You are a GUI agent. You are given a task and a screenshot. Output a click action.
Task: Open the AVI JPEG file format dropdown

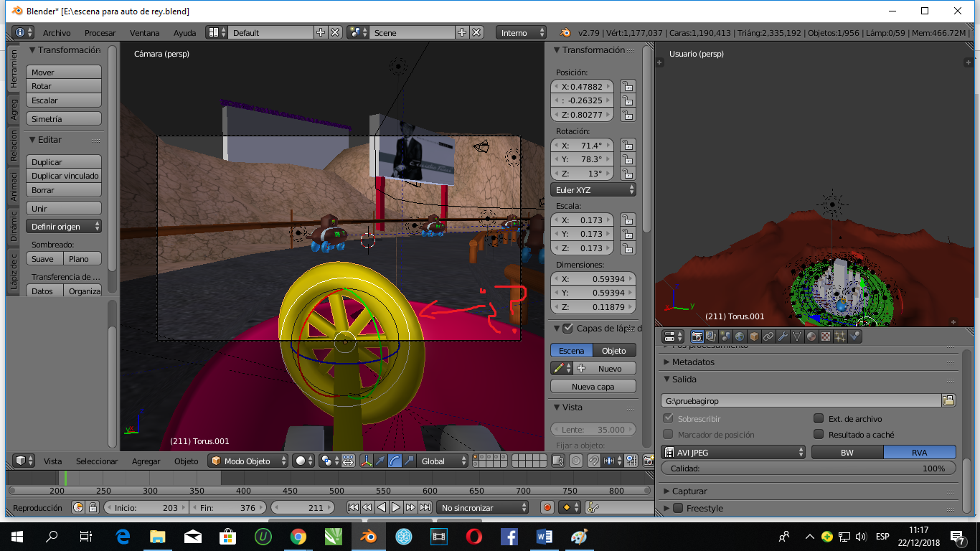(x=733, y=453)
